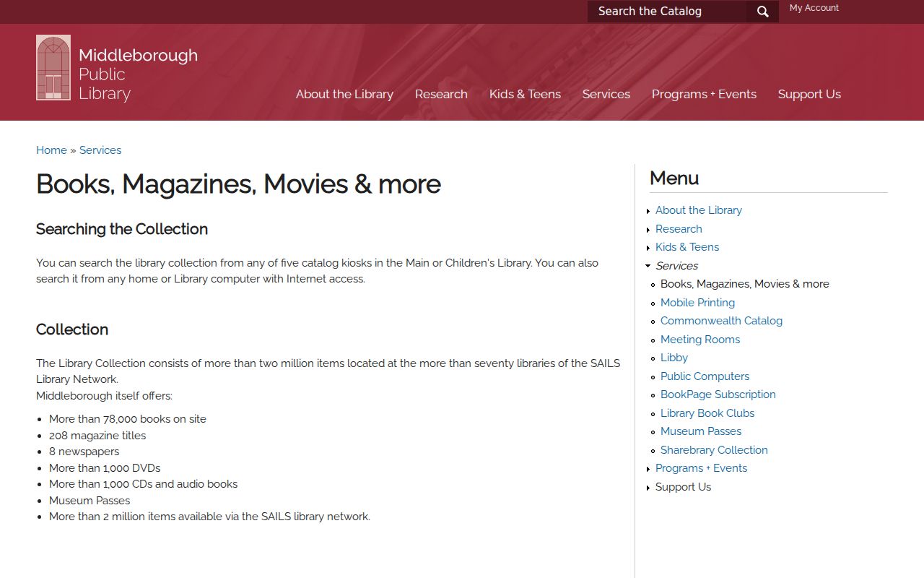The height and width of the screenshot is (578, 924).
Task: Open Programs + Events in the top navigation
Action: point(704,94)
